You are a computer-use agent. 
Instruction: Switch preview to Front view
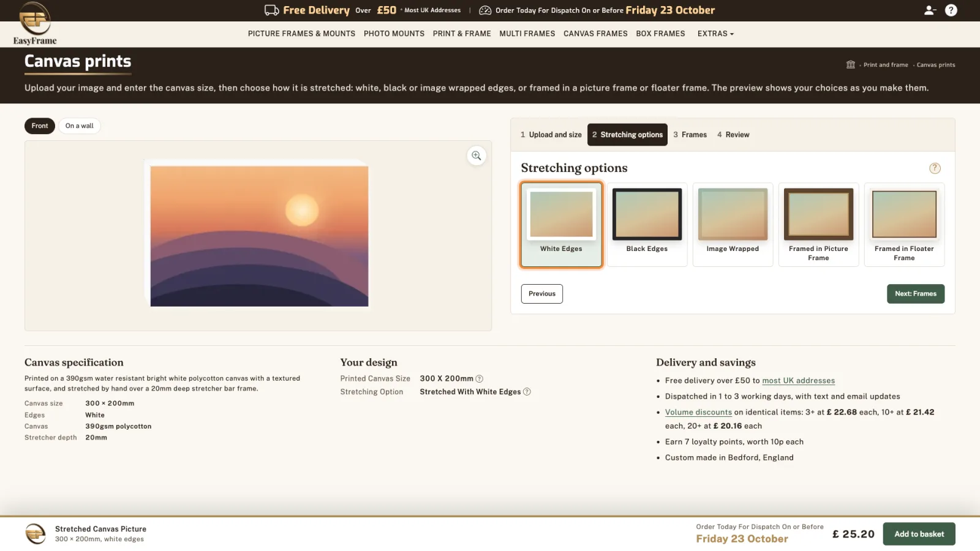click(x=40, y=126)
